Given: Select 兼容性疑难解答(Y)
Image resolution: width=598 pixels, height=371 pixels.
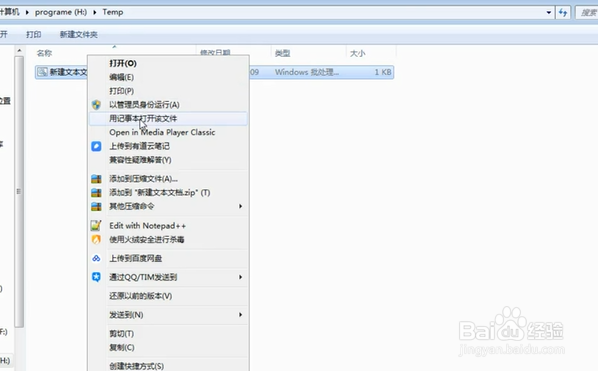Looking at the screenshot, I should 168,160.
